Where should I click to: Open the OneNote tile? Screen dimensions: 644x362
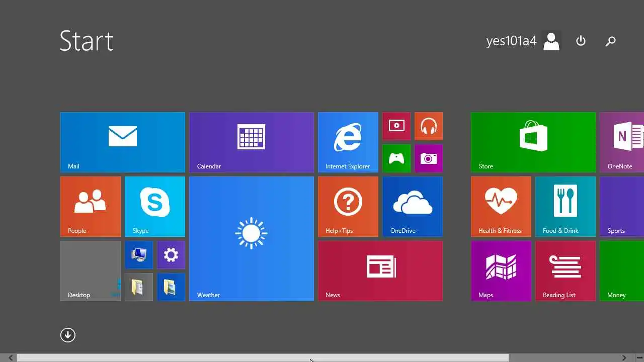622,142
